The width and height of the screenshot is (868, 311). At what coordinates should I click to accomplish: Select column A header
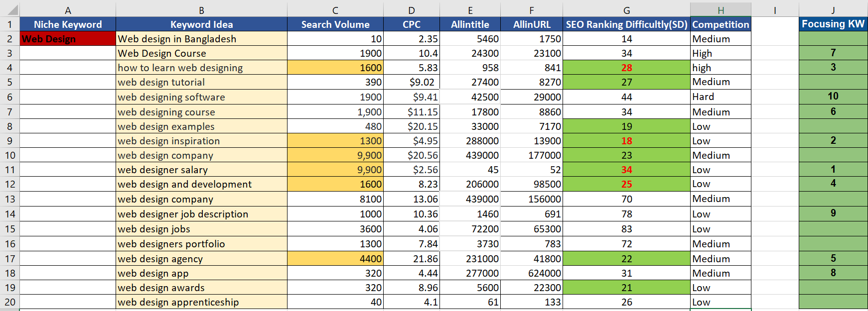[68, 10]
